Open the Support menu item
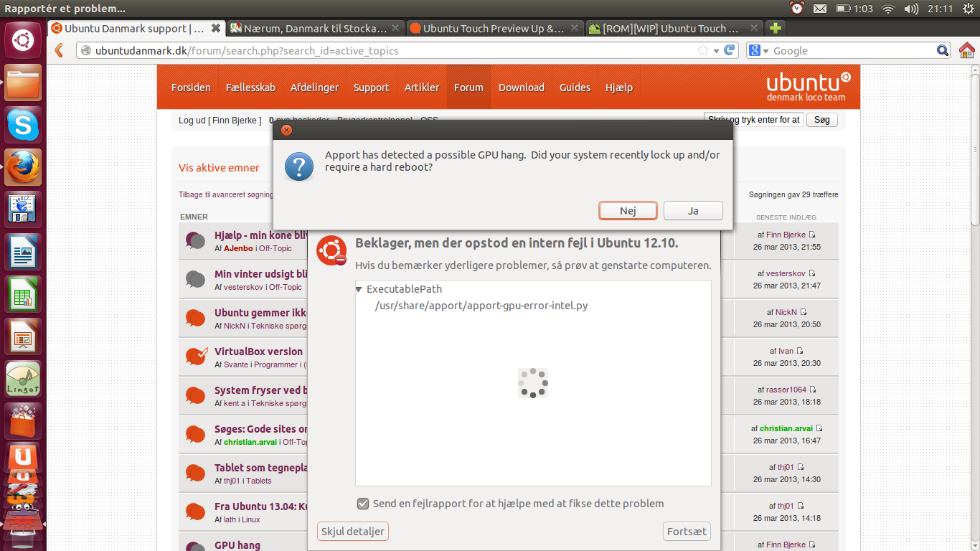 click(x=371, y=88)
